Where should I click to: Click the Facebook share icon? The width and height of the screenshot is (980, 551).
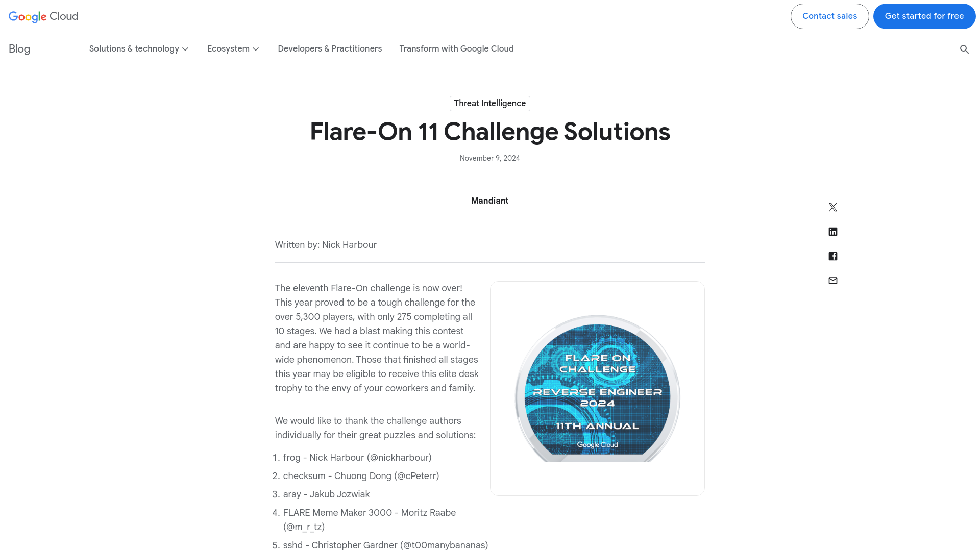(x=832, y=256)
